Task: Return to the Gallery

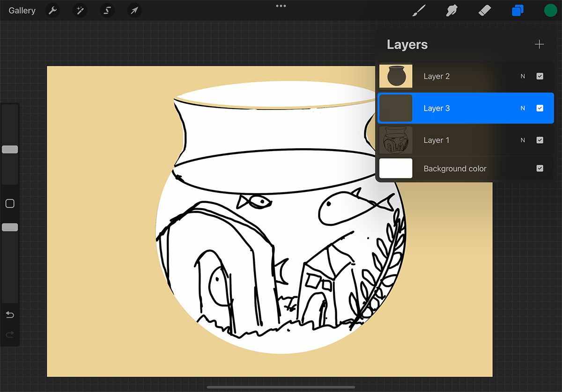Action: (x=22, y=10)
